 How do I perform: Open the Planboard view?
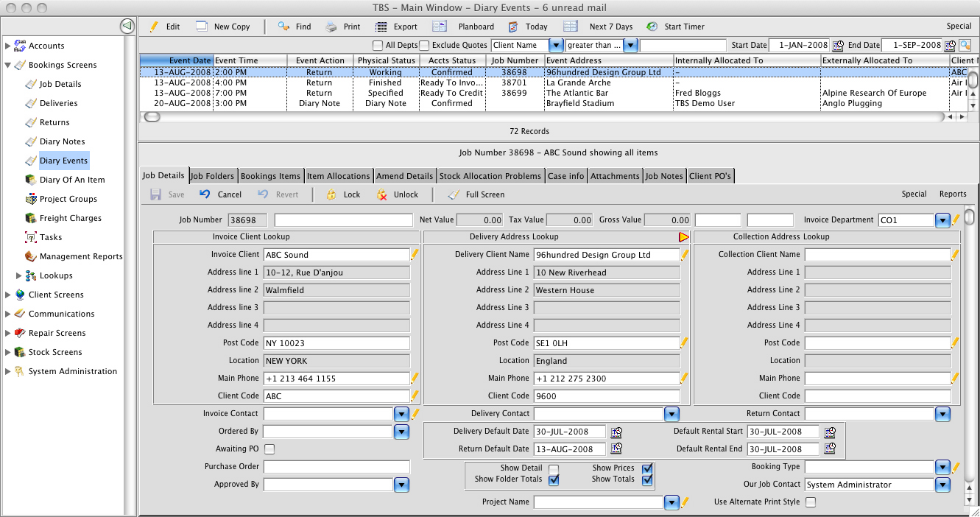point(464,27)
